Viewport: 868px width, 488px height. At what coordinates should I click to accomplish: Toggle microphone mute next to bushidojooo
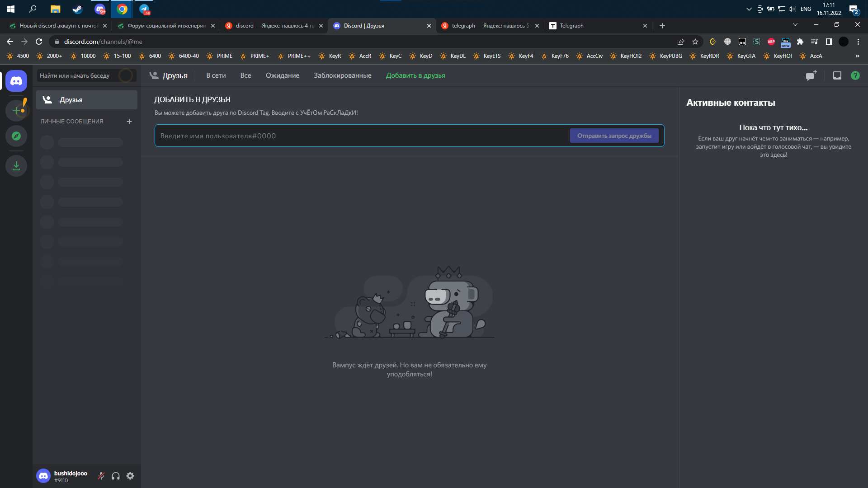pos(101,476)
